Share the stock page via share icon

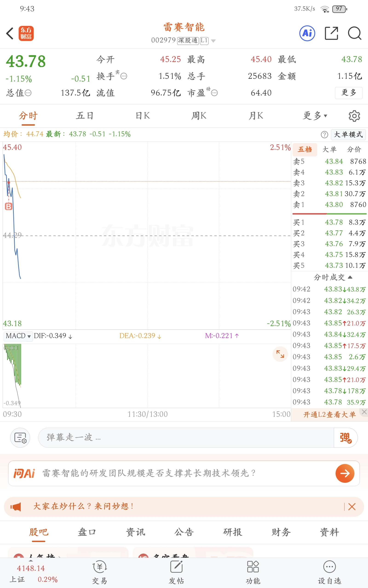(331, 33)
